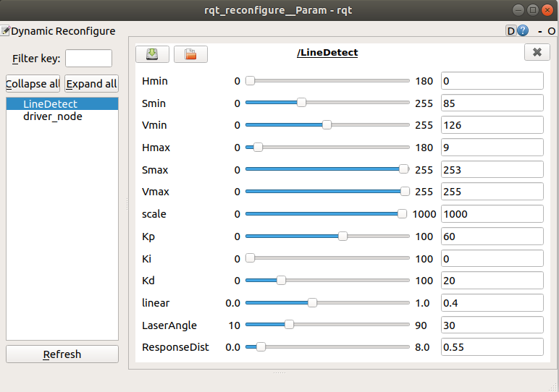Click the ResponseDist parameter label
The height and width of the screenshot is (392, 559).
[x=175, y=347]
